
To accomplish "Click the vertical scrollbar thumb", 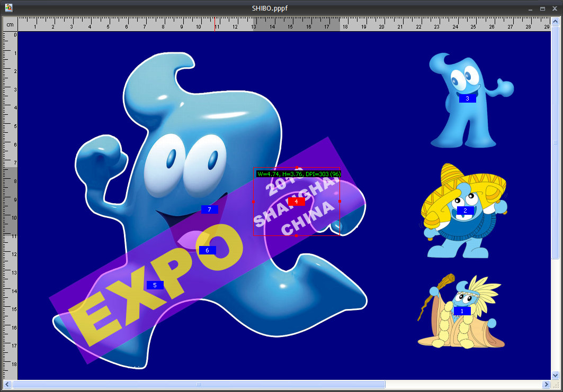I will 556,142.
